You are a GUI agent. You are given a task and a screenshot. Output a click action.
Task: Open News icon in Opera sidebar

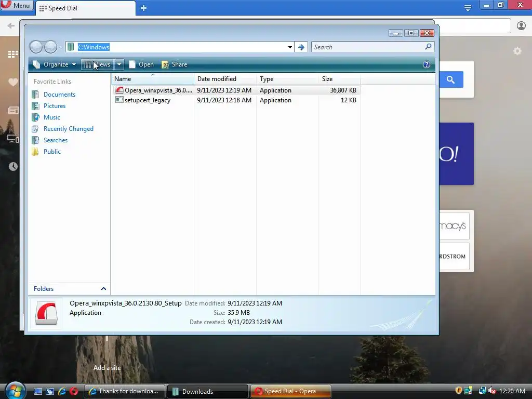tap(13, 110)
